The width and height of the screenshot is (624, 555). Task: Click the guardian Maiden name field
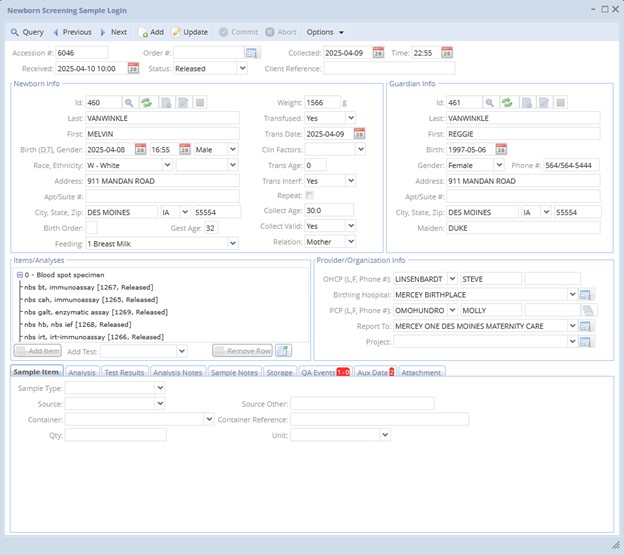523,228
